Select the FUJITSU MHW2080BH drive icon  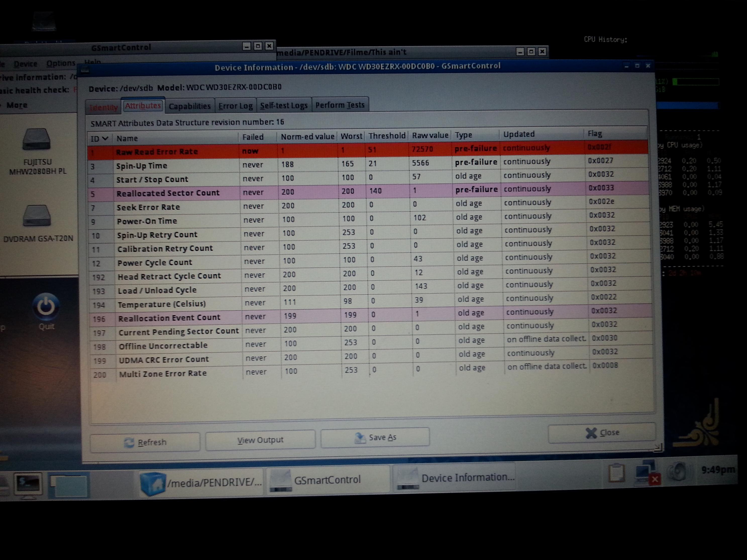pyautogui.click(x=37, y=139)
